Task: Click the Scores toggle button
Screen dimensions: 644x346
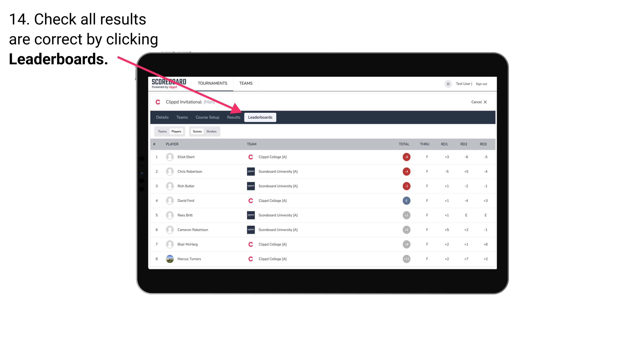Action: [197, 131]
